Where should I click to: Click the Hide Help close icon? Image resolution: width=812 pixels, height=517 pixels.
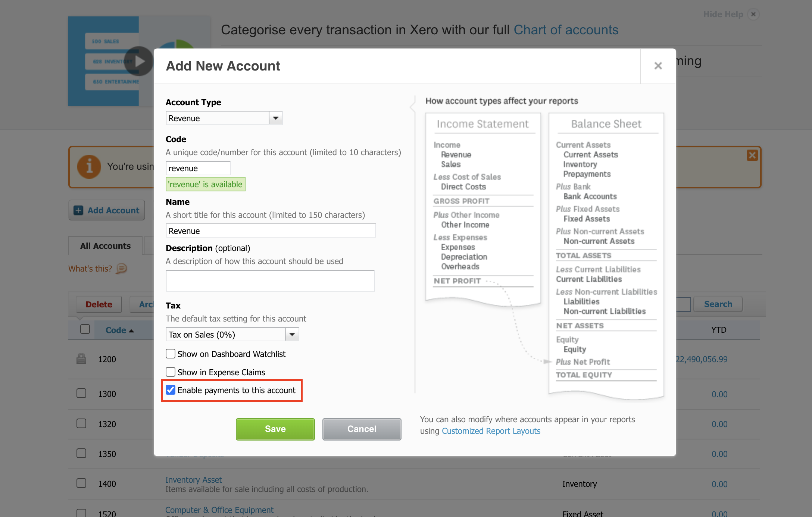[753, 14]
